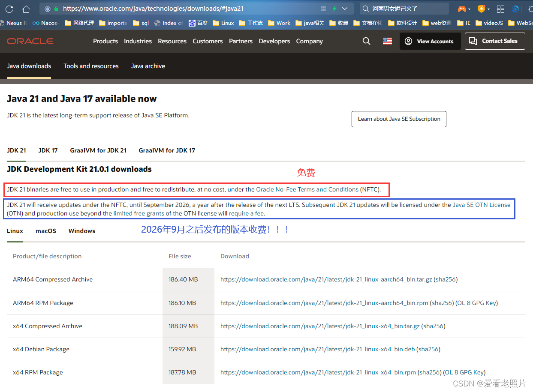
Task: Open the yellow yen shield icon
Action: 482,9
